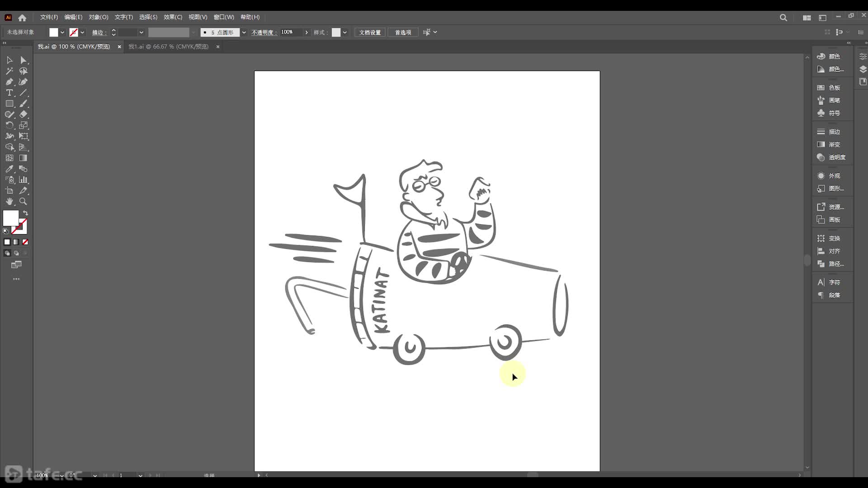
Task: Open brush definition 5 点圆形 dropdown
Action: [244, 33]
